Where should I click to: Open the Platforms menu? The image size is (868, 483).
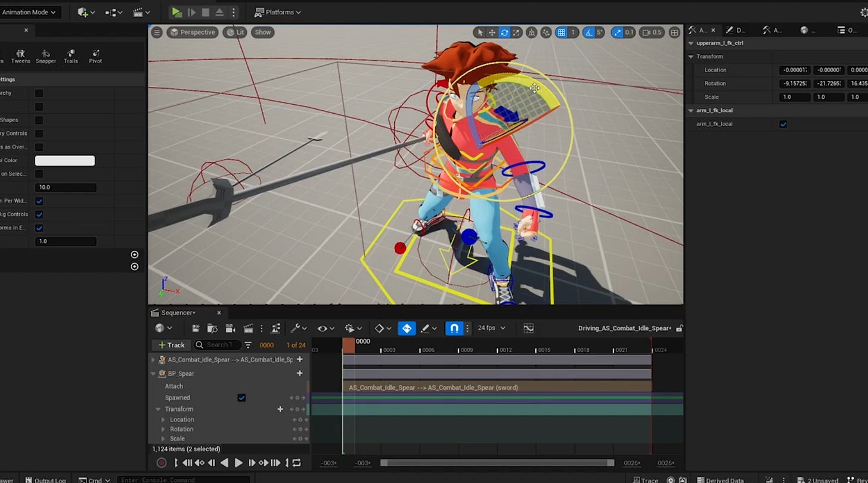tap(278, 12)
